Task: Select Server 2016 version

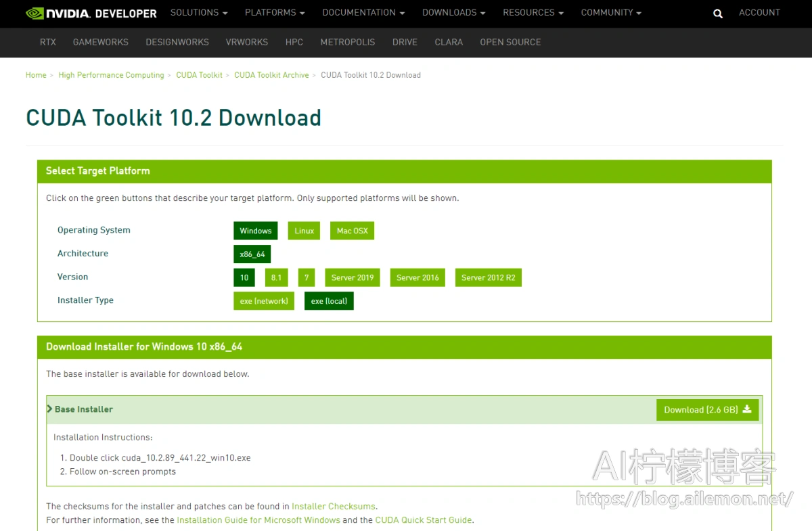Action: (418, 277)
